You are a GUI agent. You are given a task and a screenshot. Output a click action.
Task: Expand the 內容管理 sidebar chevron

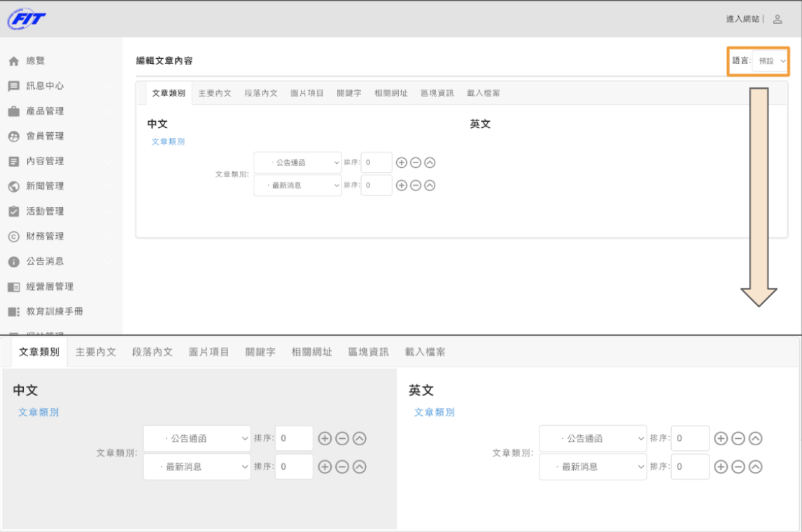coord(108,161)
